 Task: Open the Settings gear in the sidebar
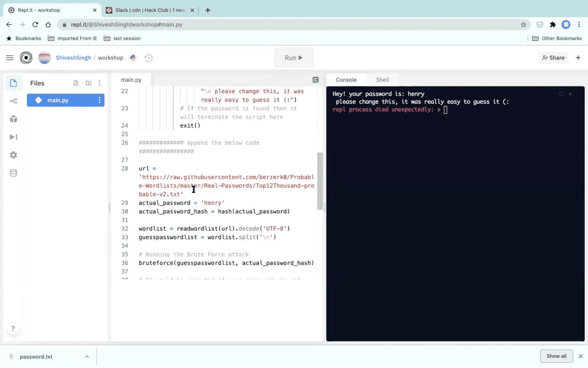click(13, 155)
